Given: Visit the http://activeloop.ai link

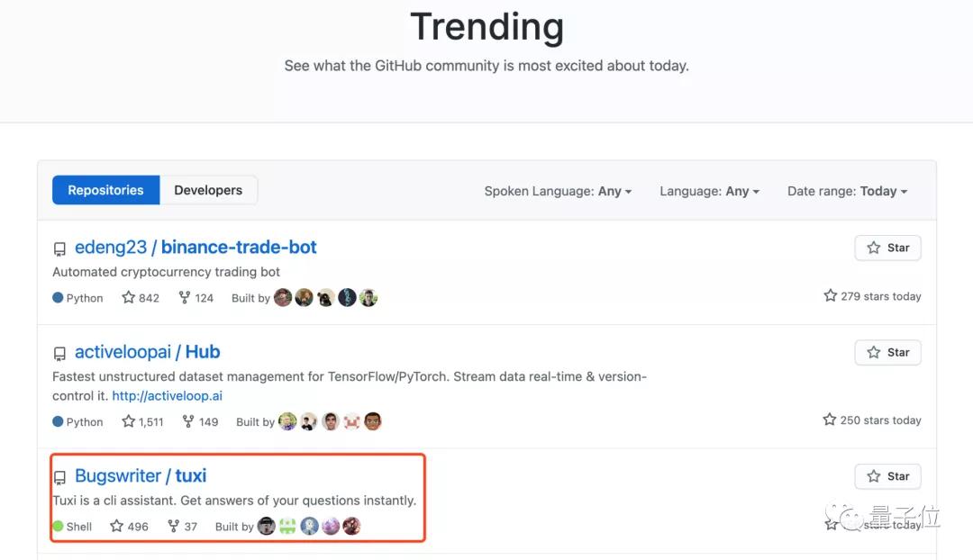Looking at the screenshot, I should 167,395.
